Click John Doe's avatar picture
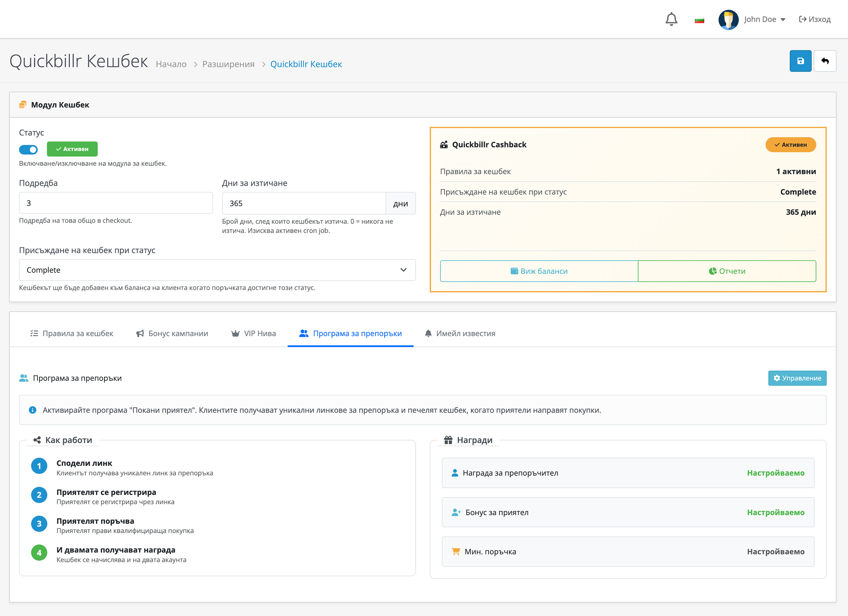The image size is (848, 616). click(728, 19)
